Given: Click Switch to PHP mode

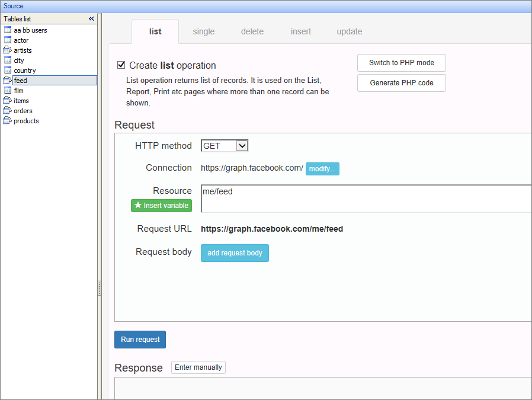Looking at the screenshot, I should click(x=401, y=63).
